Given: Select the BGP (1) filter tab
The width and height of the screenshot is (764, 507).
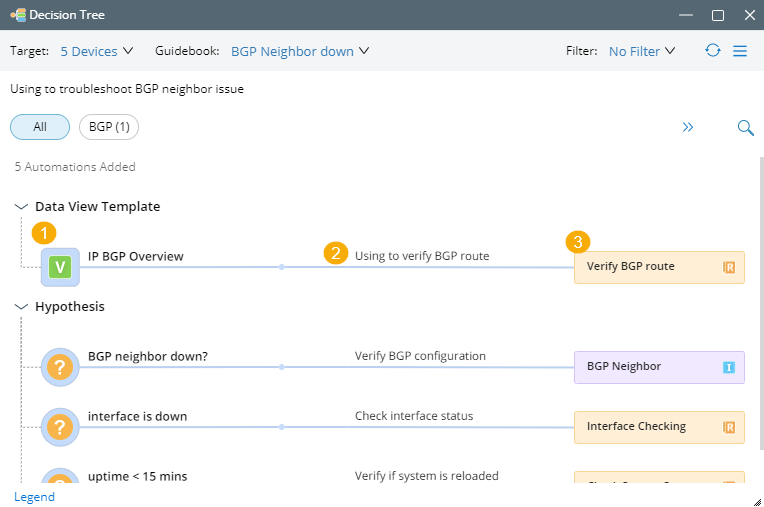Looking at the screenshot, I should point(109,127).
